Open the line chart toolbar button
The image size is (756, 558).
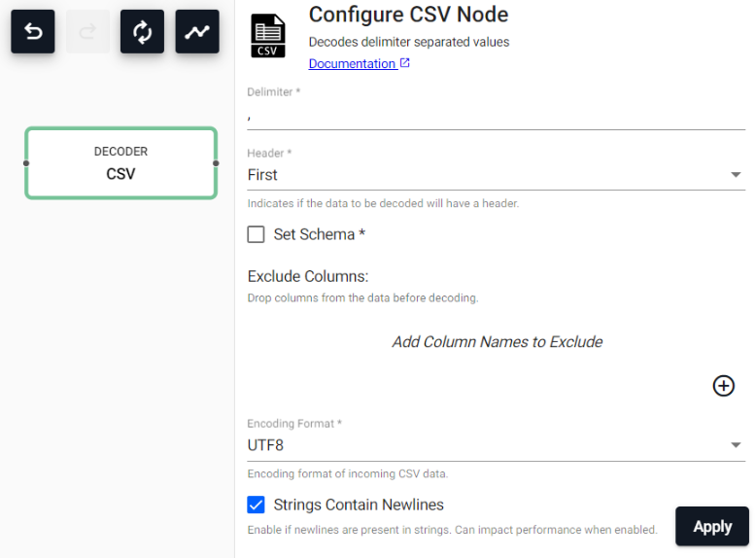tap(197, 32)
